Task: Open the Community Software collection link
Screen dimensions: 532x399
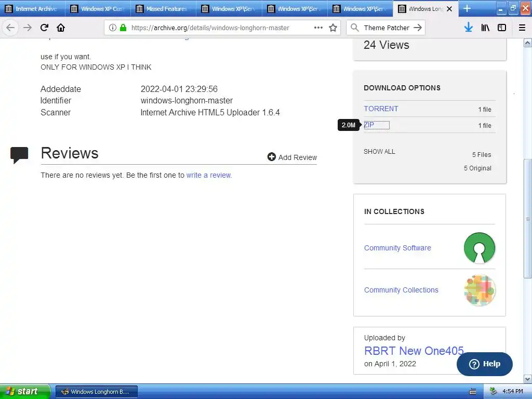Action: coord(397,248)
